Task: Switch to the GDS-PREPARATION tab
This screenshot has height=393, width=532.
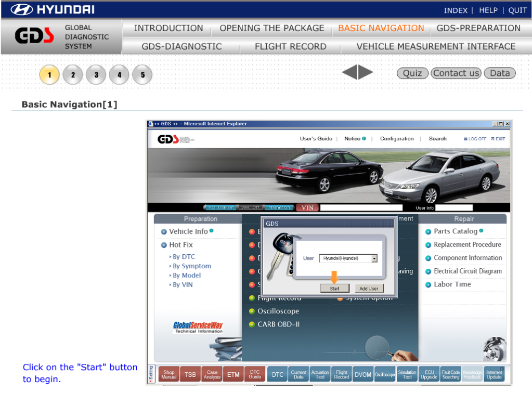Action: pos(478,28)
